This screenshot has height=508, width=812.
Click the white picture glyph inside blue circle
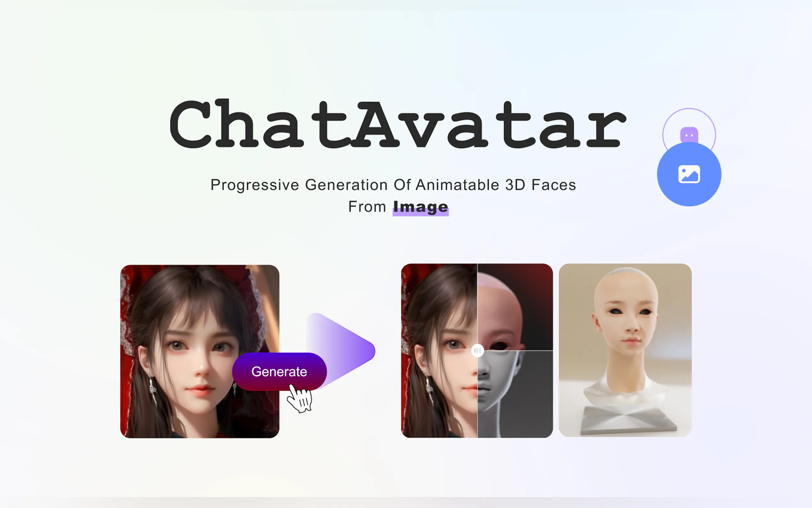click(689, 174)
